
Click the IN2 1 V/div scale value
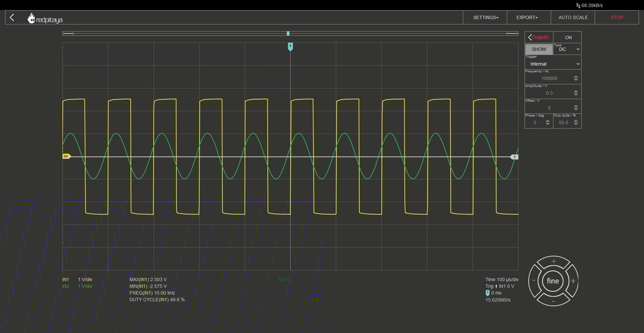pyautogui.click(x=85, y=286)
